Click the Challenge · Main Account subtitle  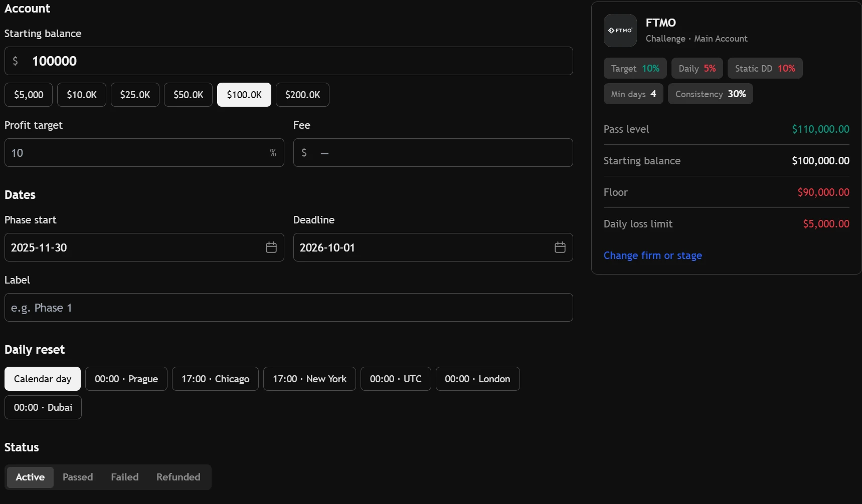point(697,39)
